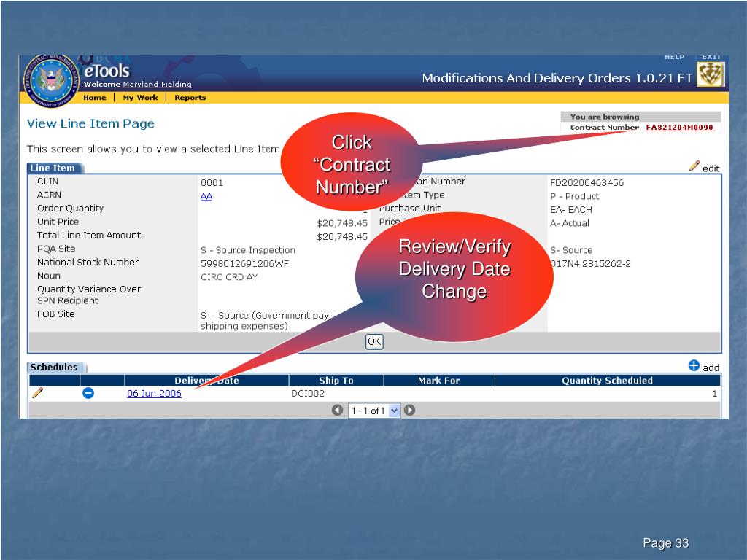Viewport: 747px width, 560px height.
Task: Open the Home menu item
Action: [x=94, y=98]
